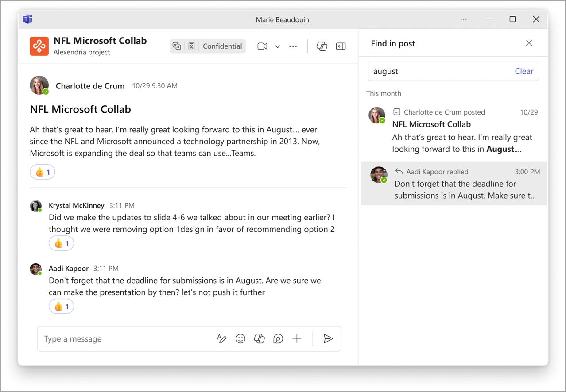Viewport: 566px width, 392px height.
Task: Open Copilot from the header
Action: [322, 46]
